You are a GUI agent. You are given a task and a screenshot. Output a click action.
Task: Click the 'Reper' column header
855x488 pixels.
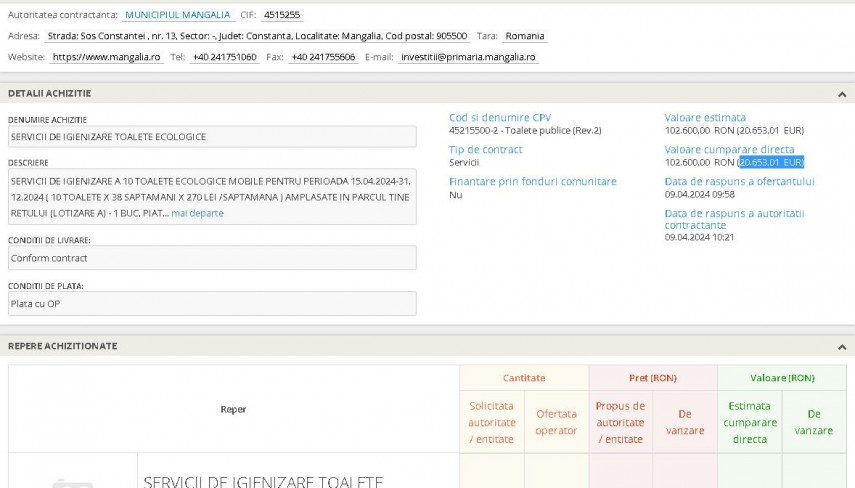[x=233, y=409]
